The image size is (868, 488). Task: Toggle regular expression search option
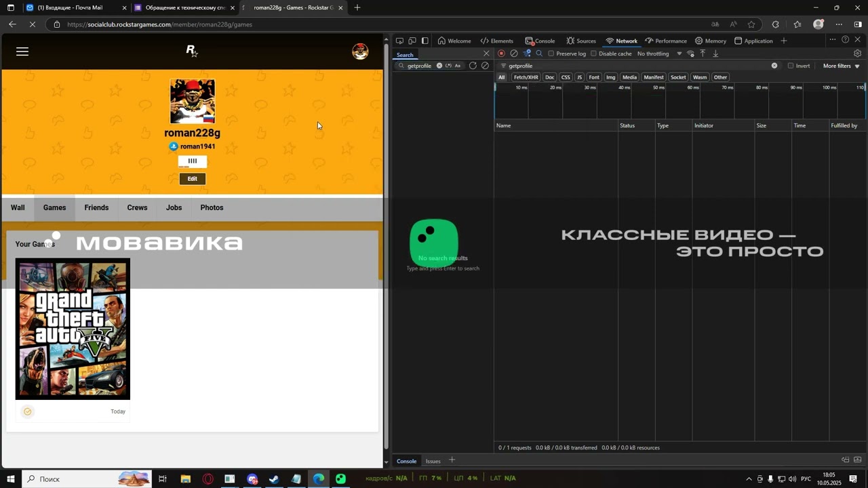pos(448,66)
